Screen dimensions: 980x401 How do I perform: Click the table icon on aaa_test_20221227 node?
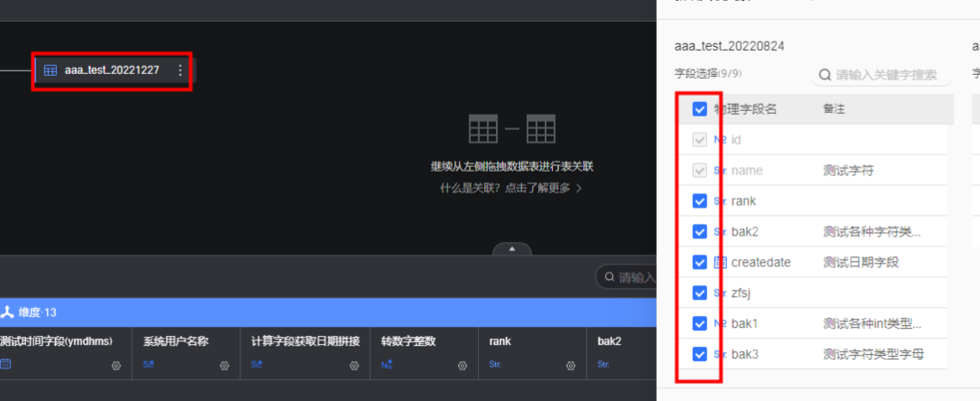[51, 70]
